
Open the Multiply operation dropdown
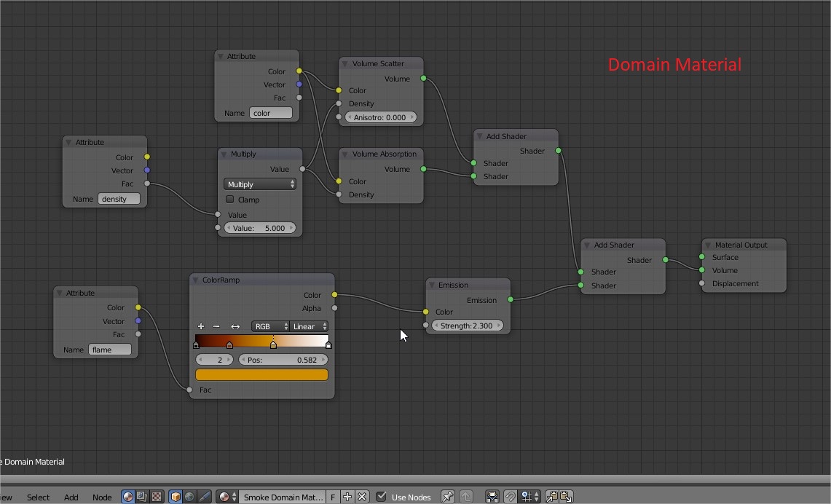[x=260, y=184]
